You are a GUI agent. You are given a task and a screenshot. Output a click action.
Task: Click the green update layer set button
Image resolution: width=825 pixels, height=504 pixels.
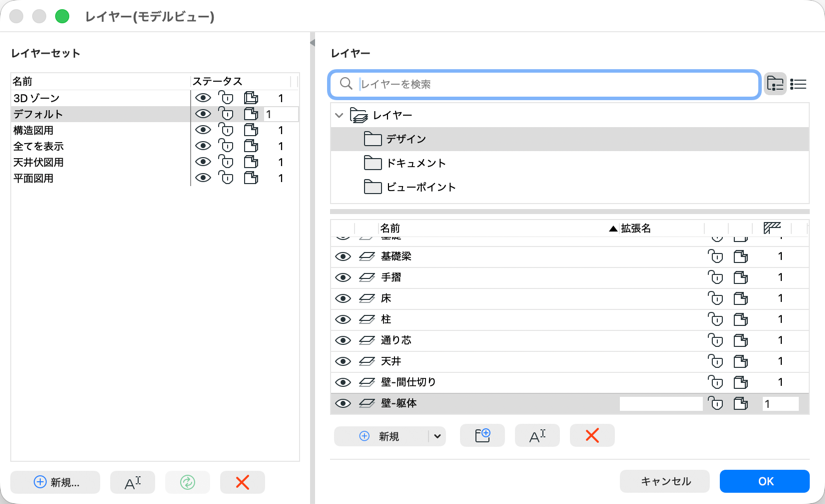pyautogui.click(x=188, y=482)
